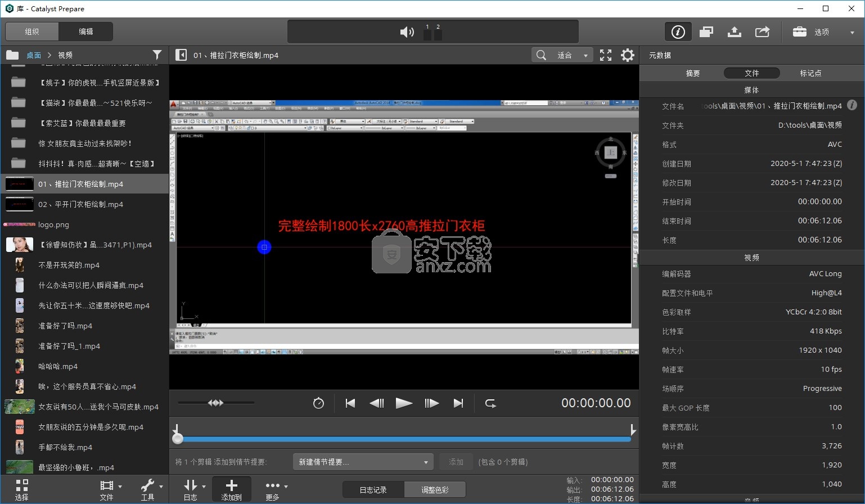The width and height of the screenshot is (865, 504).
Task: Select the Adjust Color mode button
Action: [435, 489]
